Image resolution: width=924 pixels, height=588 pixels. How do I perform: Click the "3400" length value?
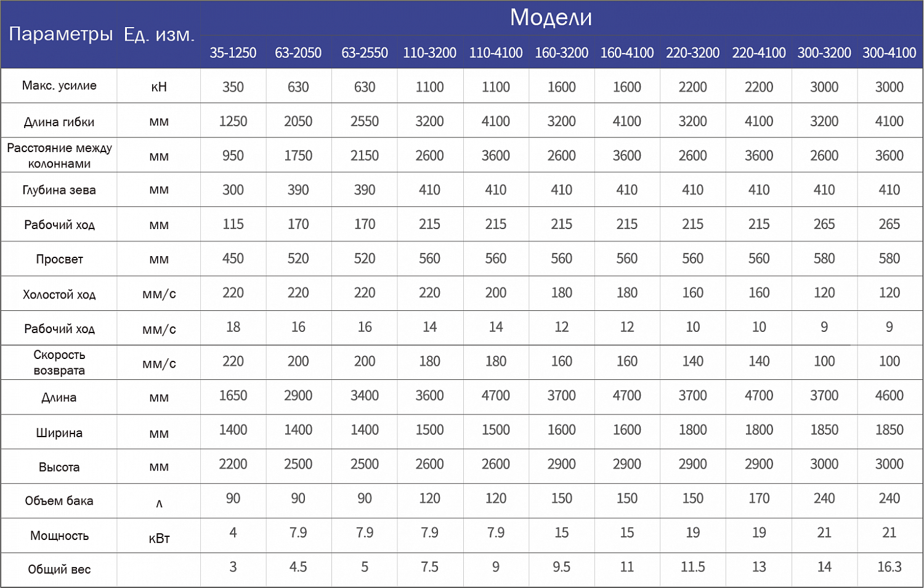[365, 396]
